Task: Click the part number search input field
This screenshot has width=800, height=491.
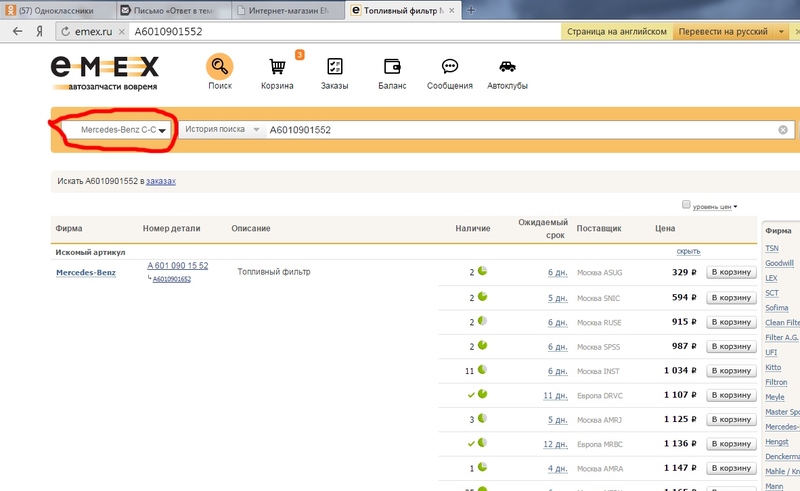Action: pyautogui.click(x=520, y=130)
